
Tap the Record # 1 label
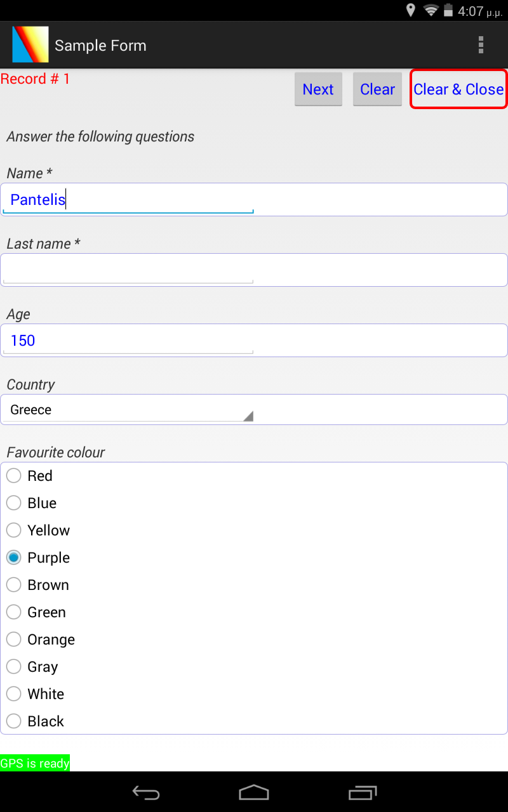pyautogui.click(x=35, y=79)
